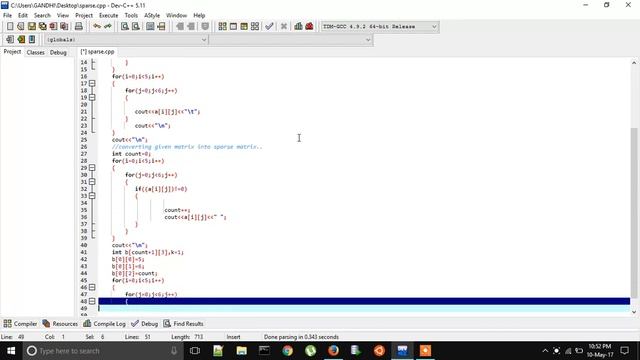This screenshot has width=640, height=360.
Task: Click the 'int count=0;' line 27
Action: [131, 154]
